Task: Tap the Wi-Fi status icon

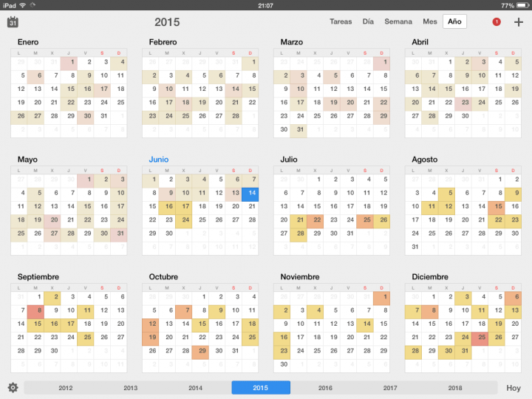Action: pyautogui.click(x=23, y=5)
